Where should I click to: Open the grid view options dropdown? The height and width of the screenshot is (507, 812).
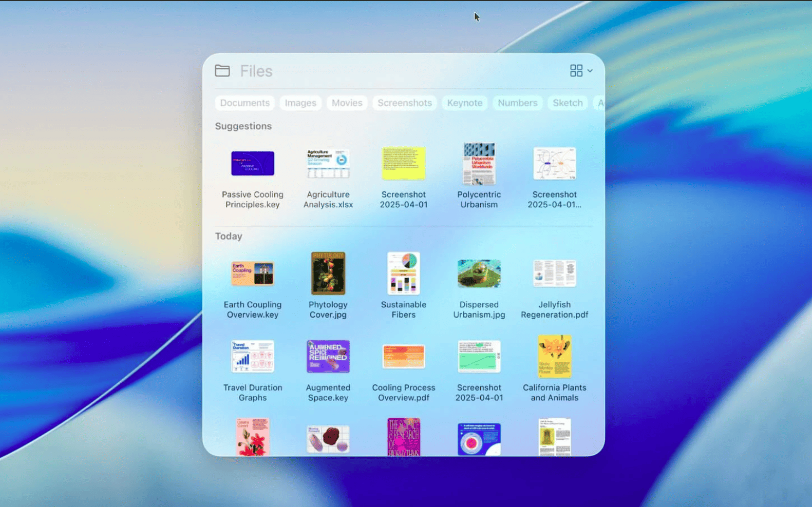click(581, 71)
